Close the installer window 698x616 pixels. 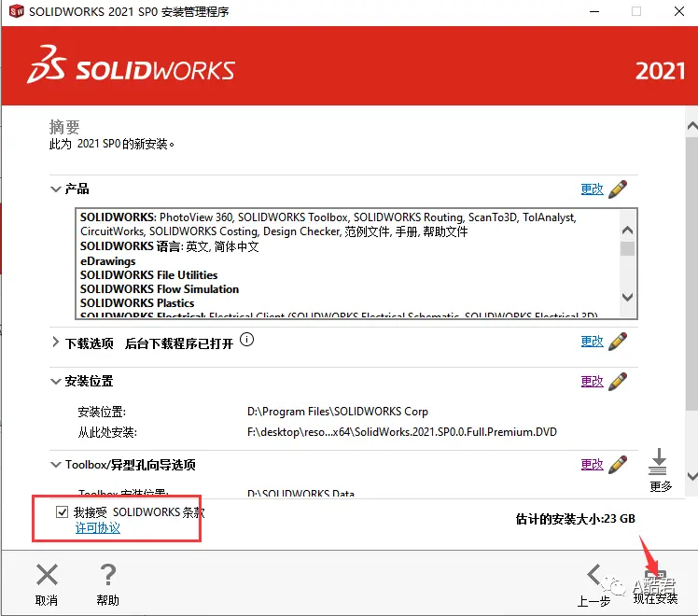678,11
